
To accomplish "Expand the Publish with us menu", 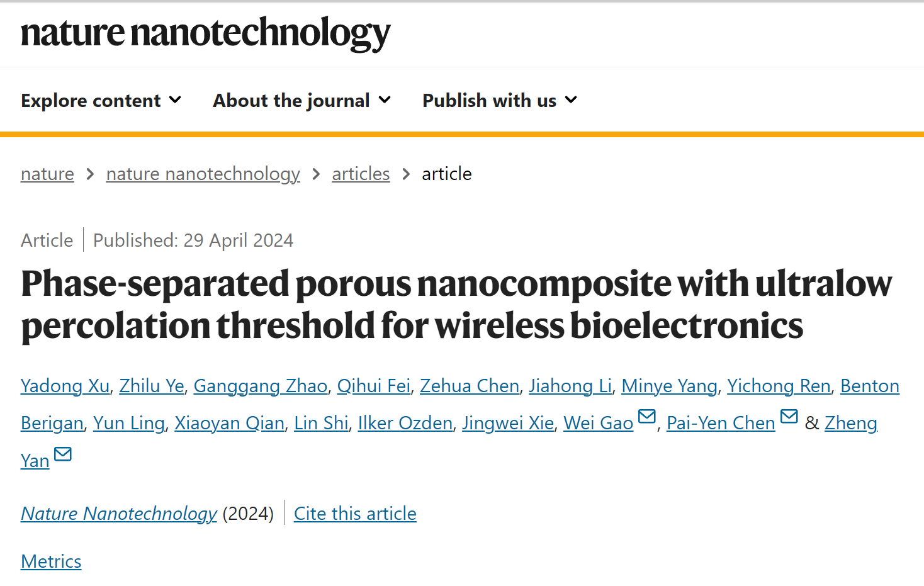I will tap(500, 101).
